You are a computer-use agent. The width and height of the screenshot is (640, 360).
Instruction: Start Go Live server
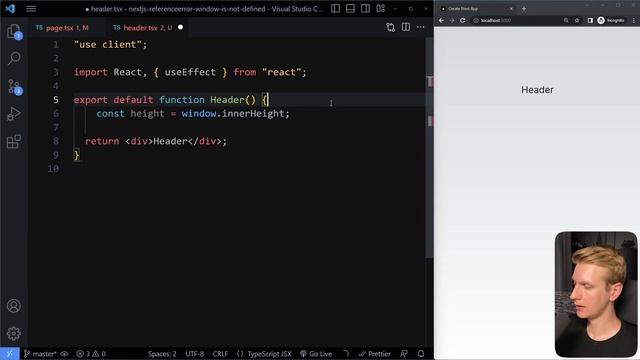(316, 354)
